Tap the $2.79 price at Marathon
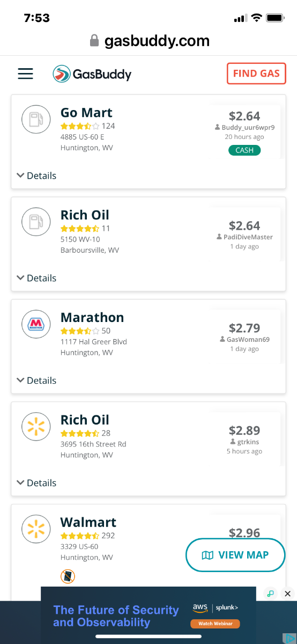Screen dimensions: 297x644 tap(244, 327)
